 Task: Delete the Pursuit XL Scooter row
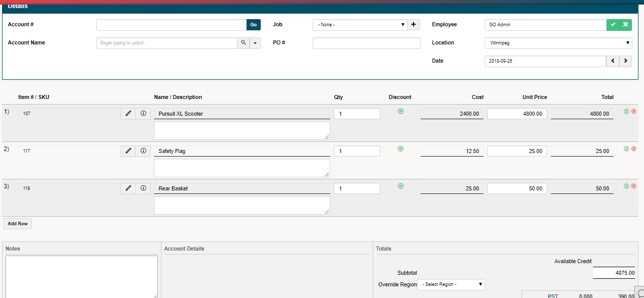633,111
